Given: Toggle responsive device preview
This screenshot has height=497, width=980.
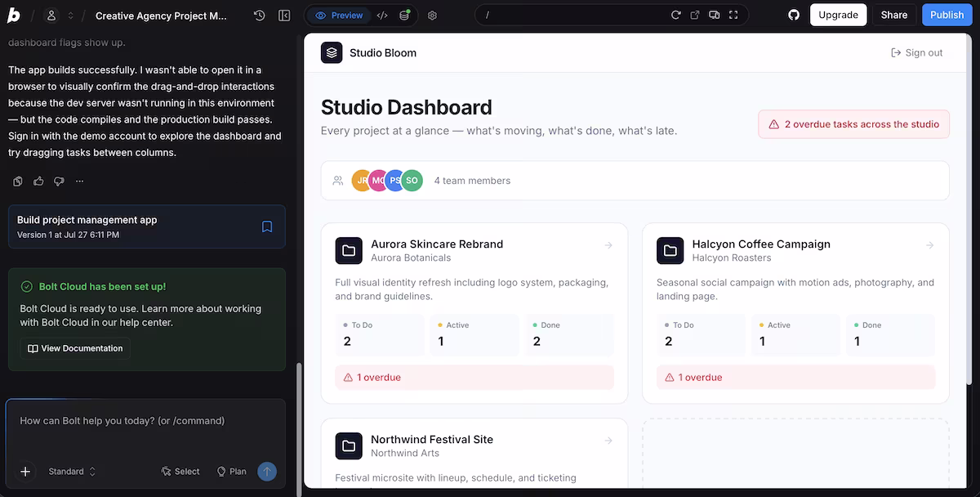Looking at the screenshot, I should 715,16.
